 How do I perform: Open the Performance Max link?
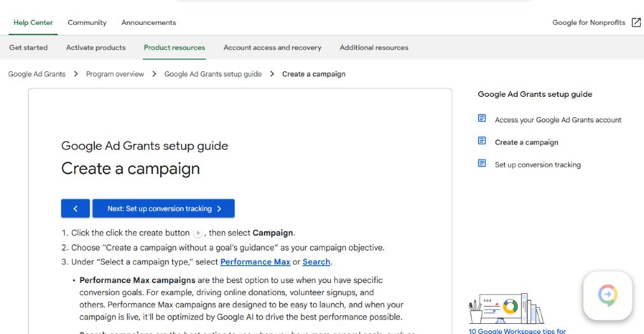[x=255, y=262]
